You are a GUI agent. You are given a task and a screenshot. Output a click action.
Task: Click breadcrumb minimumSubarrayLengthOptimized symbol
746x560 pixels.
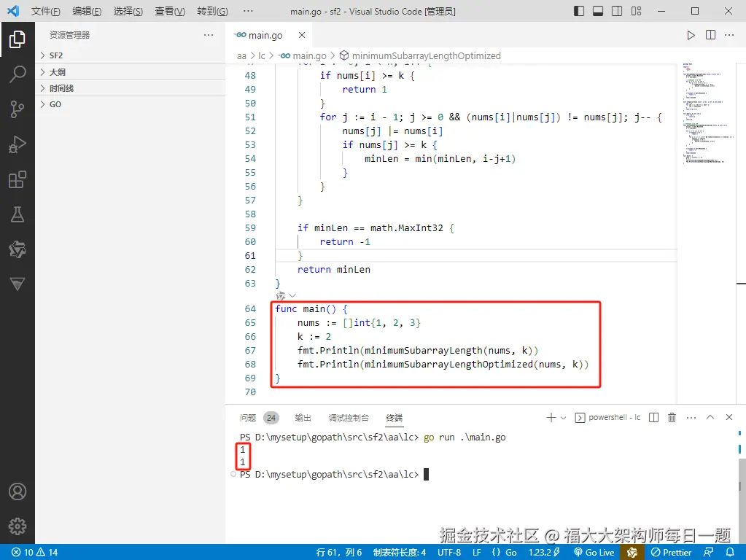tap(420, 55)
